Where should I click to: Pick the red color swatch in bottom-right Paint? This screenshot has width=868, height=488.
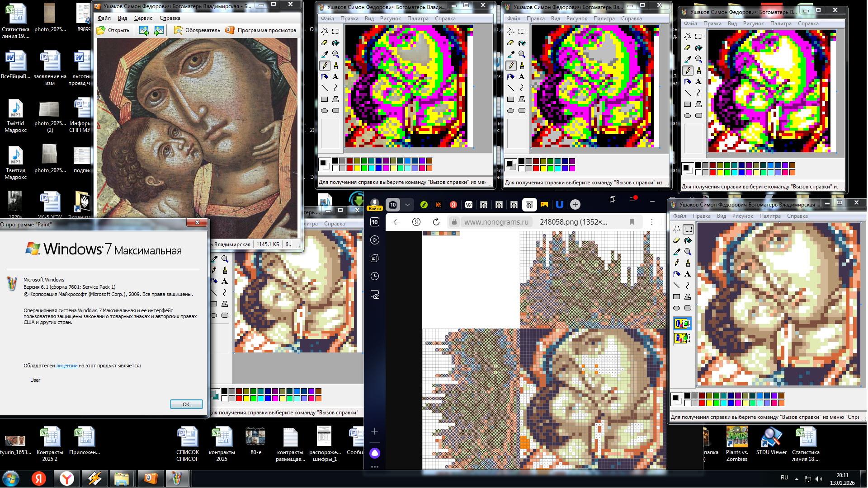pos(702,403)
